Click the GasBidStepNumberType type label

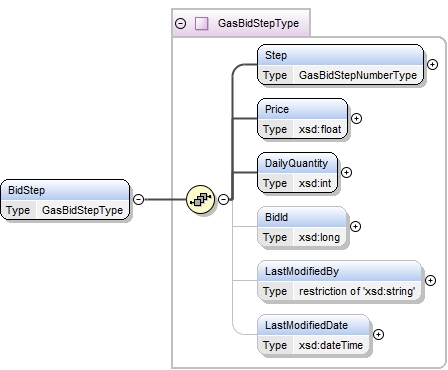358,75
